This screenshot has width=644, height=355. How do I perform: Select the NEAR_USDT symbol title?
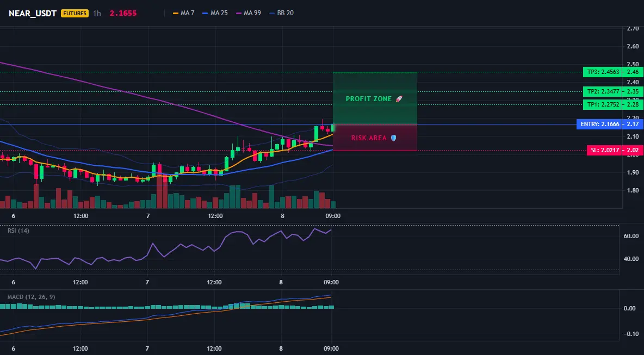tap(33, 13)
